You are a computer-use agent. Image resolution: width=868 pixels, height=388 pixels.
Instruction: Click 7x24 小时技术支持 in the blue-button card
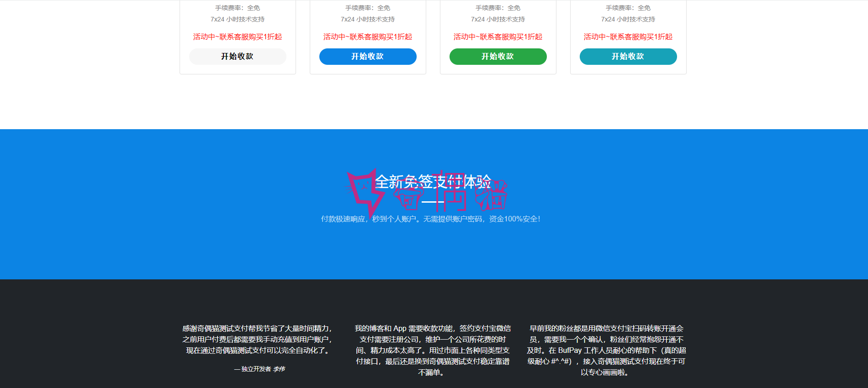(368, 19)
